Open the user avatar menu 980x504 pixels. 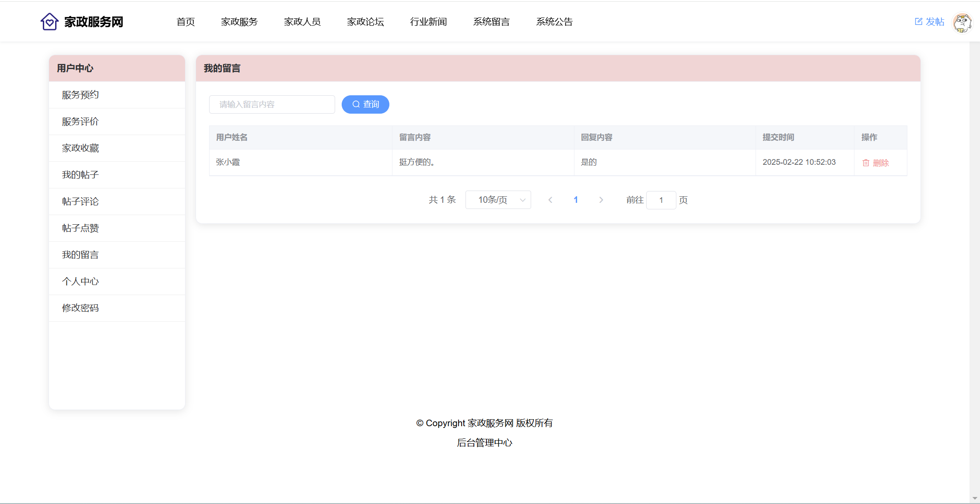(962, 22)
